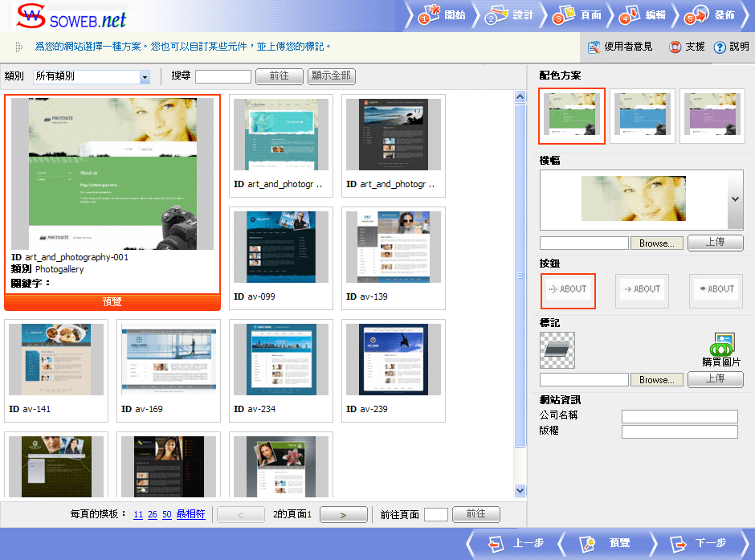Choose the second ABOUT button style
This screenshot has height=560, width=755.
(642, 290)
